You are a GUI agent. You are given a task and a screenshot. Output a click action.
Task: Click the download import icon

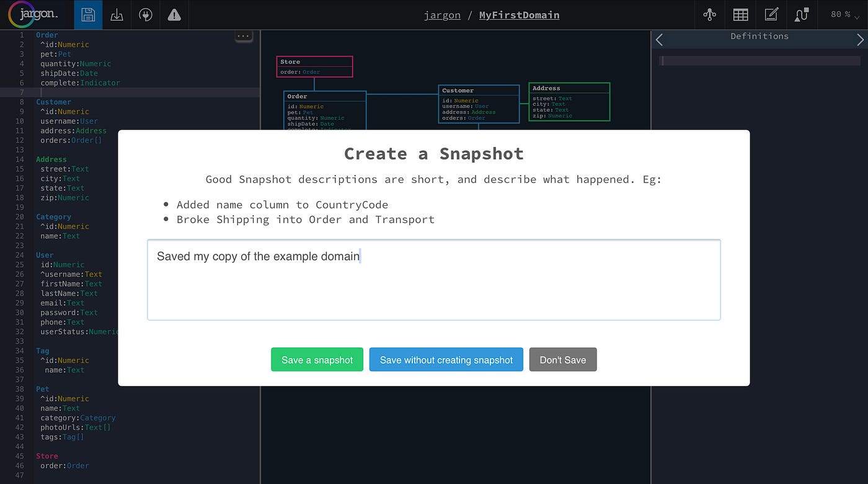(x=117, y=15)
